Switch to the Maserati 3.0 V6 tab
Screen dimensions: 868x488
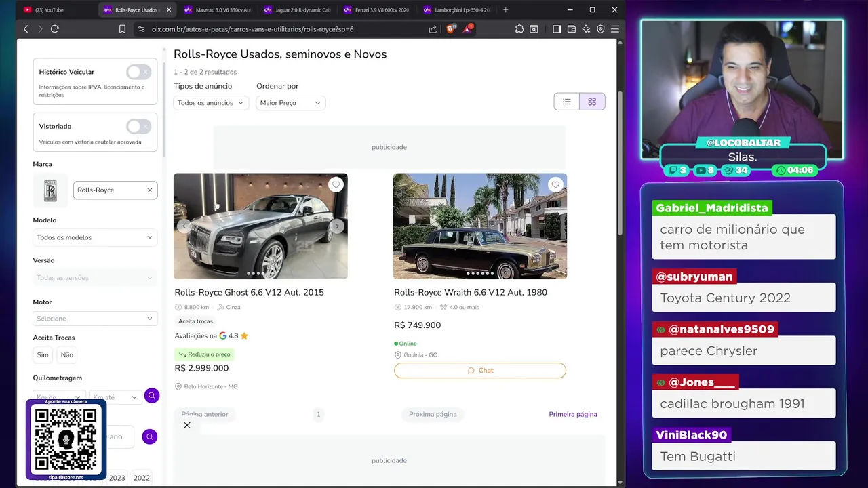click(218, 10)
